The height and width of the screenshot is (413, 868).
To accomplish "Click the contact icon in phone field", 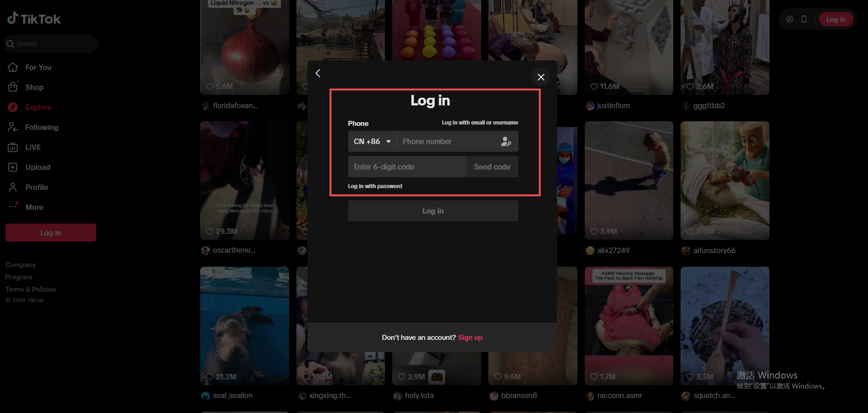I will click(x=506, y=142).
